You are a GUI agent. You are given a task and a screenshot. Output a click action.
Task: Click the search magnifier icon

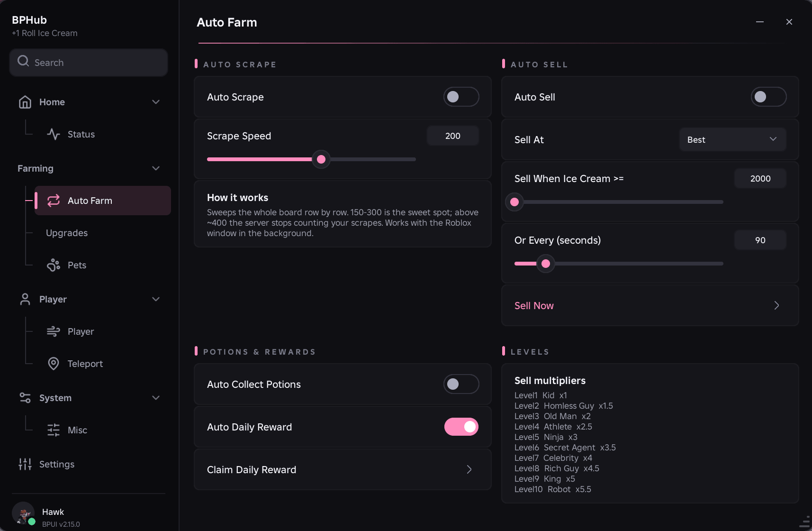coord(23,62)
